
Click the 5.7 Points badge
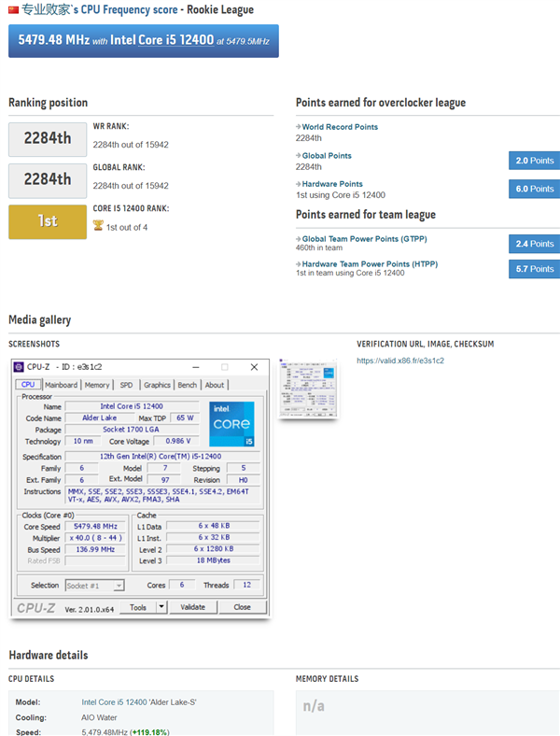(x=534, y=269)
